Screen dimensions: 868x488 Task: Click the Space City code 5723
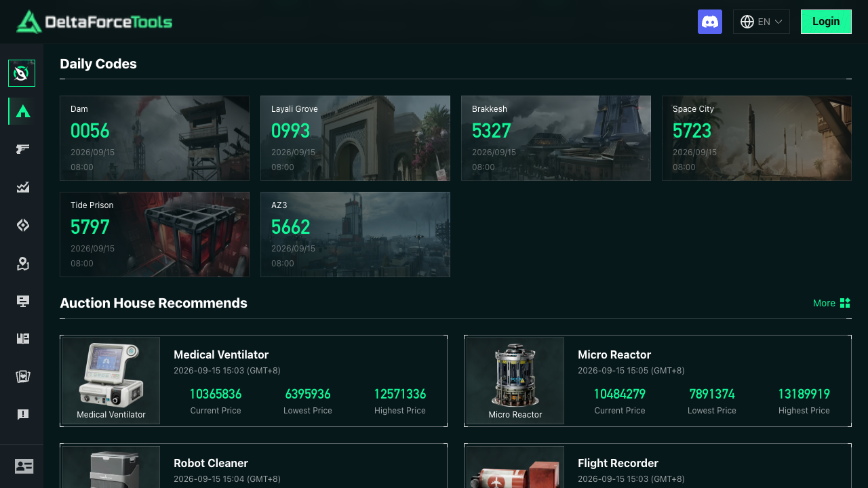692,131
